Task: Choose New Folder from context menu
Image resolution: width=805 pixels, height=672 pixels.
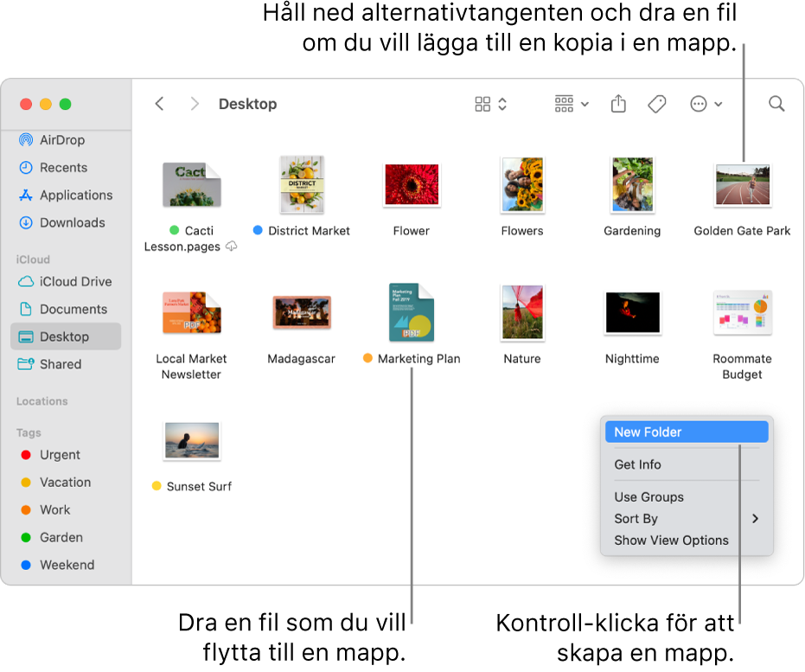Action: click(x=687, y=432)
